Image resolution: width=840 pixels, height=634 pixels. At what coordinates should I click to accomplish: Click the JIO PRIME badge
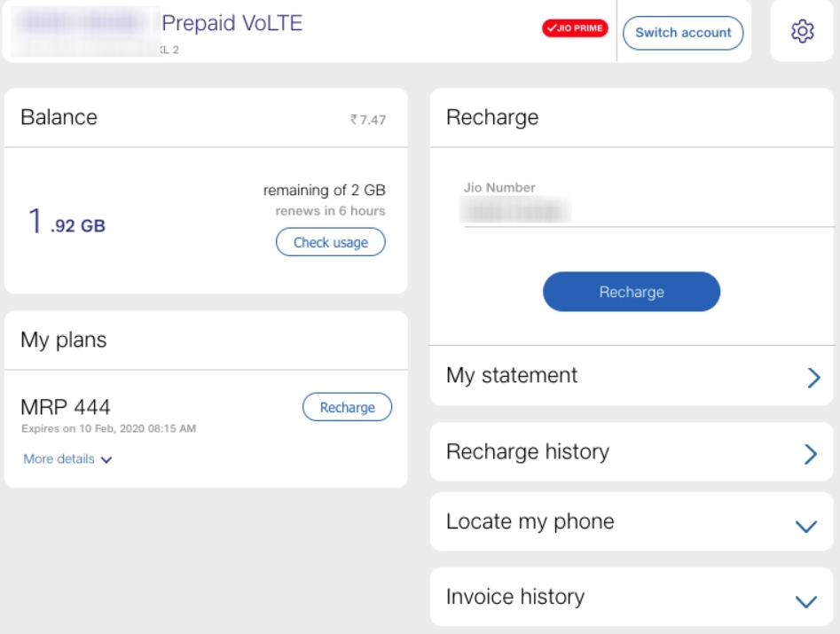point(575,28)
